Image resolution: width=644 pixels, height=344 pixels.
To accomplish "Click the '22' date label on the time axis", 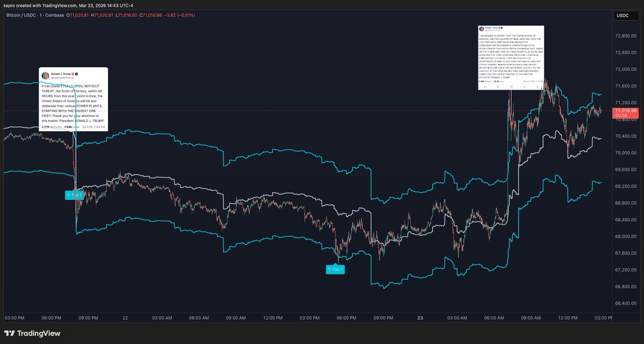I will (125, 318).
